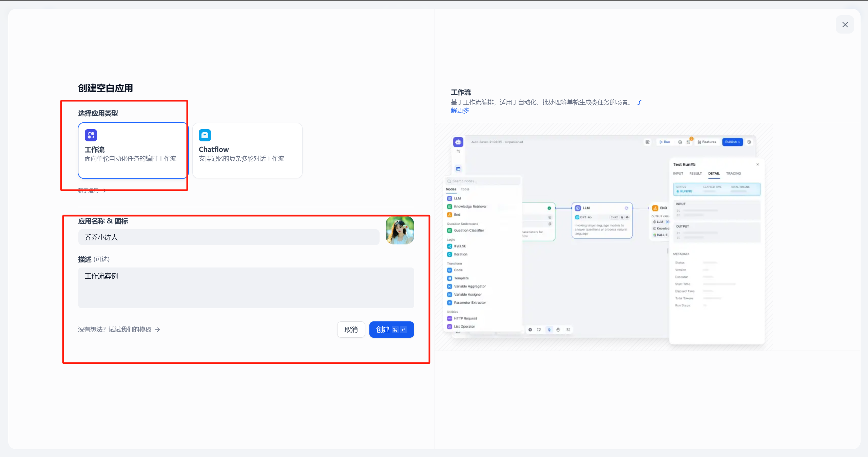The width and height of the screenshot is (868, 457).
Task: Click the robot app icon in preview
Action: tap(458, 142)
